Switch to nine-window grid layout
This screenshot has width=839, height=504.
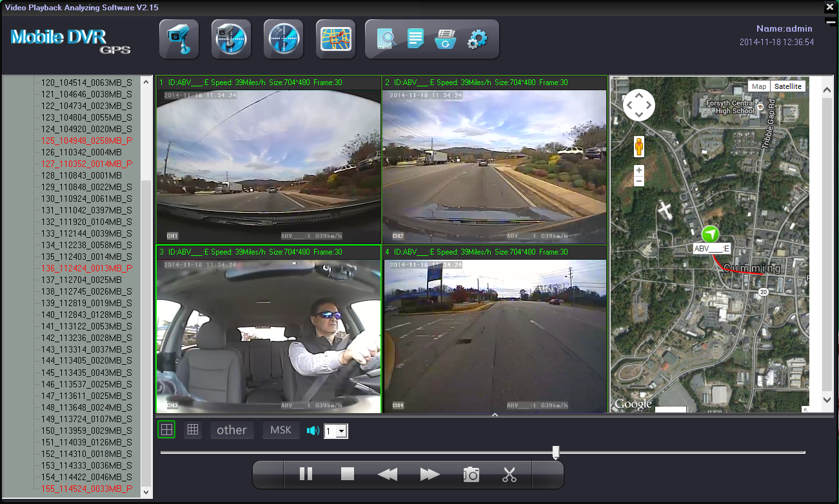click(x=192, y=430)
